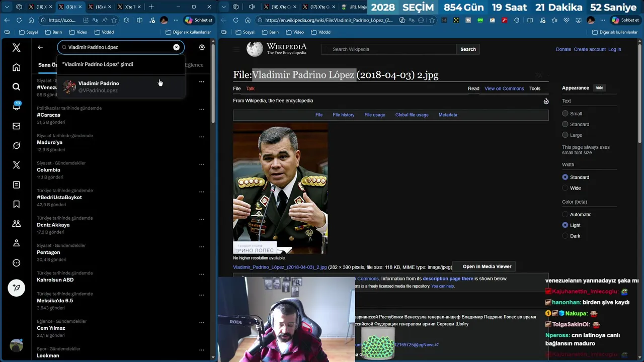Open Explore settings gear icon on X

[202, 47]
